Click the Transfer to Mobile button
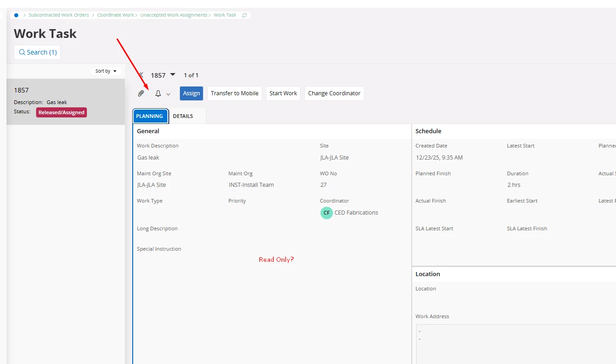The image size is (616, 364). pos(234,93)
